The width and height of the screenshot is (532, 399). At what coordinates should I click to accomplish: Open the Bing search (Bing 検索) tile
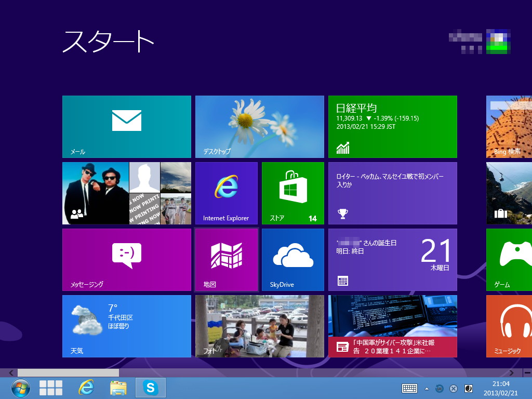coord(509,127)
